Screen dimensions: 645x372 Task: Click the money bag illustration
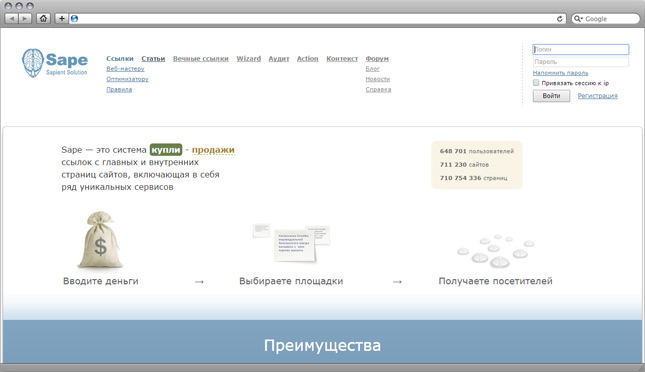[x=100, y=239]
